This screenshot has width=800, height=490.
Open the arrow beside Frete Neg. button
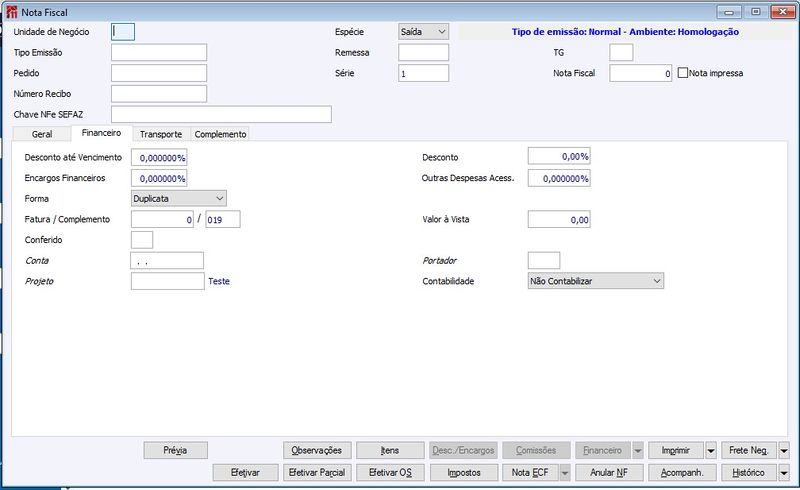pos(784,451)
